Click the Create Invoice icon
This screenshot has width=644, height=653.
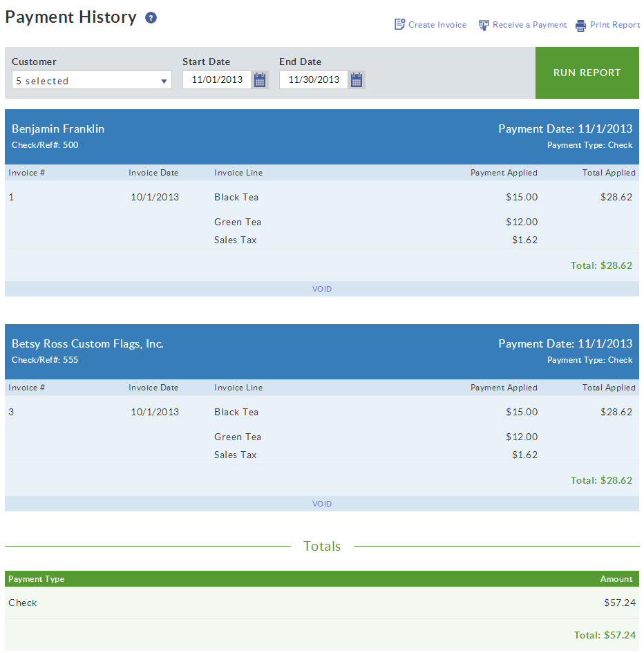tap(399, 24)
